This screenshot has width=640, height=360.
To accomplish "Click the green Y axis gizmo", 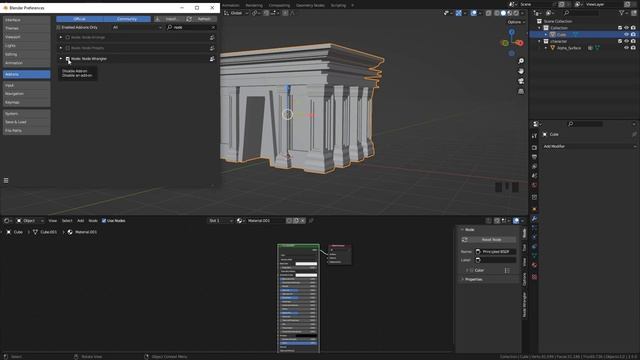I will coord(505,43).
